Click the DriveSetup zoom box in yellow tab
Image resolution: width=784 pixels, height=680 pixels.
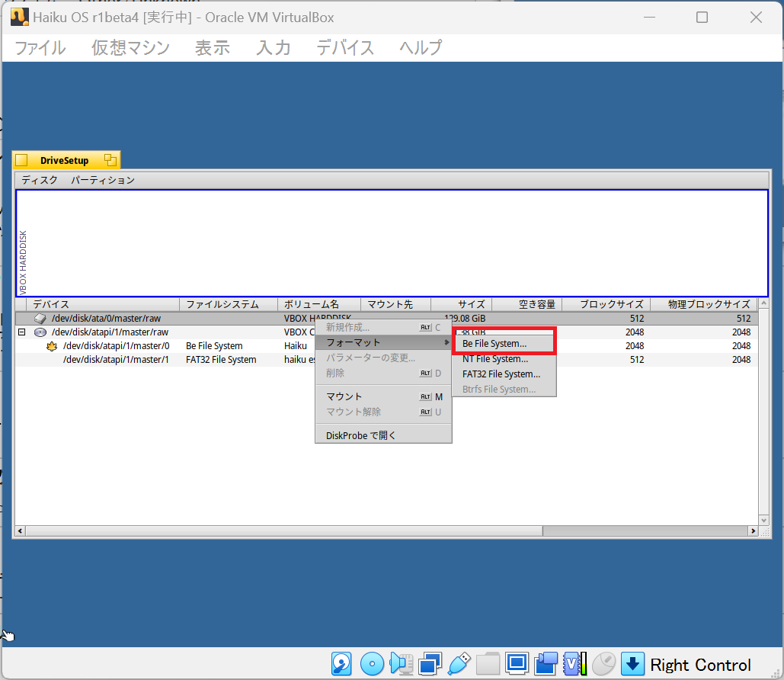pyautogui.click(x=110, y=160)
